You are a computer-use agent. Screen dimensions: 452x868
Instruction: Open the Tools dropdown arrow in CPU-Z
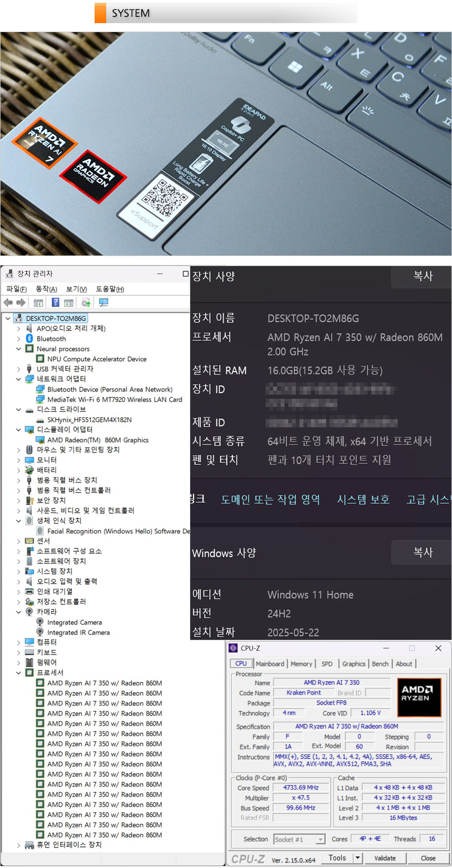[x=357, y=857]
